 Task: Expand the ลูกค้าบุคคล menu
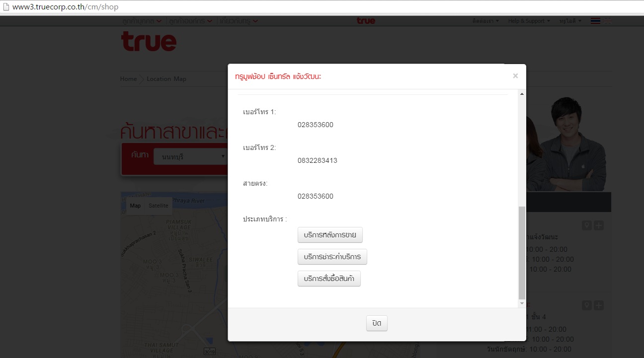click(x=142, y=21)
